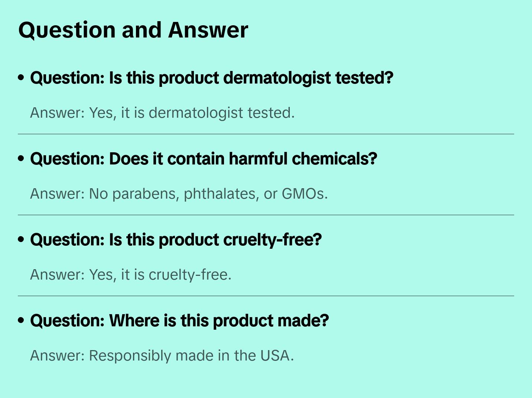Click the bullet beside the cruelty-free question
Screen dimensions: 532x398
21,239
